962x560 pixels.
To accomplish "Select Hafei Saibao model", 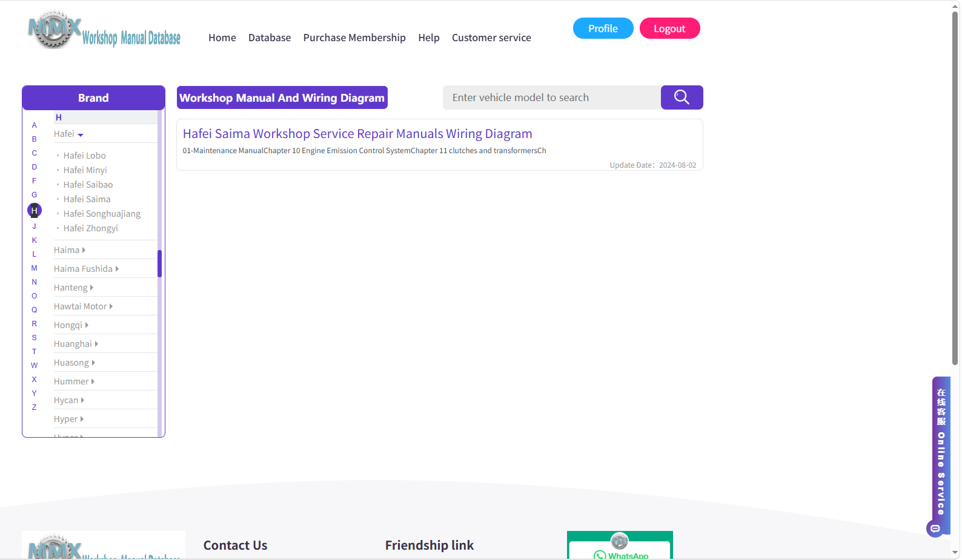I will 88,185.
